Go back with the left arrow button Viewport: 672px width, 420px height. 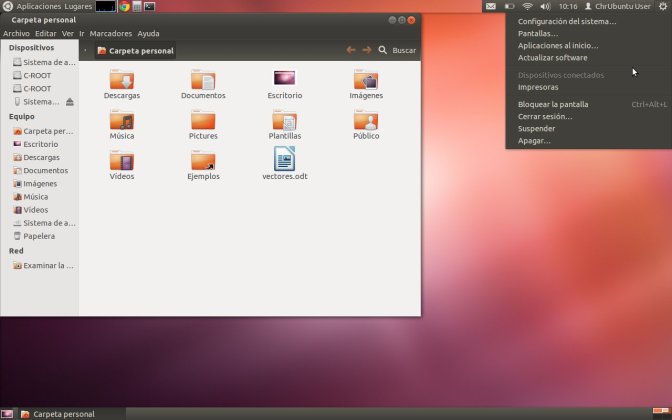click(351, 50)
